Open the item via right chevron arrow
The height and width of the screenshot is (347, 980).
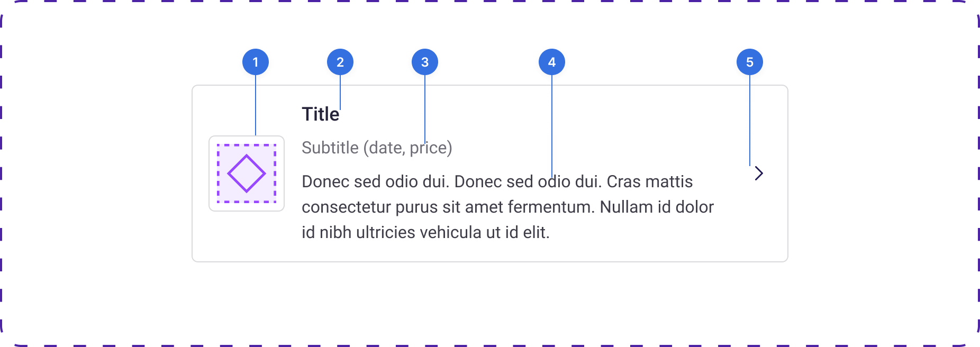coord(759,173)
